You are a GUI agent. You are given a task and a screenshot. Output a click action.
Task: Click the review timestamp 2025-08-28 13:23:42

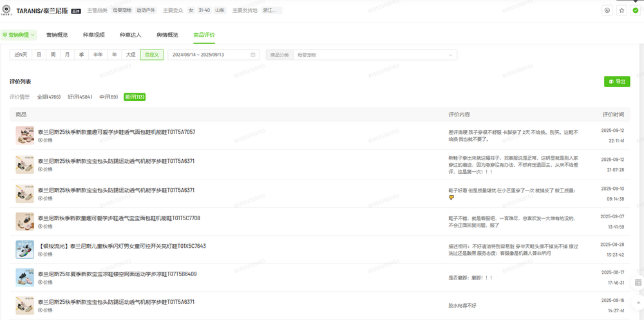(612, 249)
